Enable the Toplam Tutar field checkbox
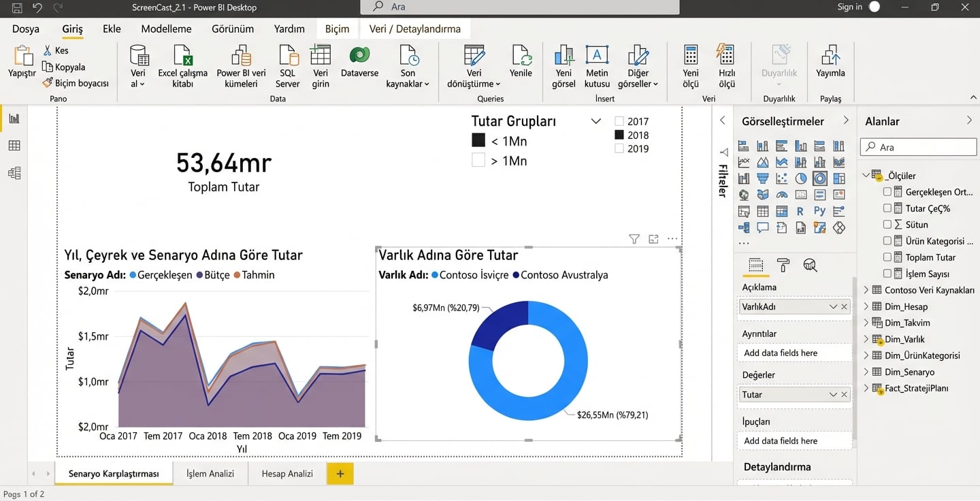The image size is (980, 501). pyautogui.click(x=887, y=257)
